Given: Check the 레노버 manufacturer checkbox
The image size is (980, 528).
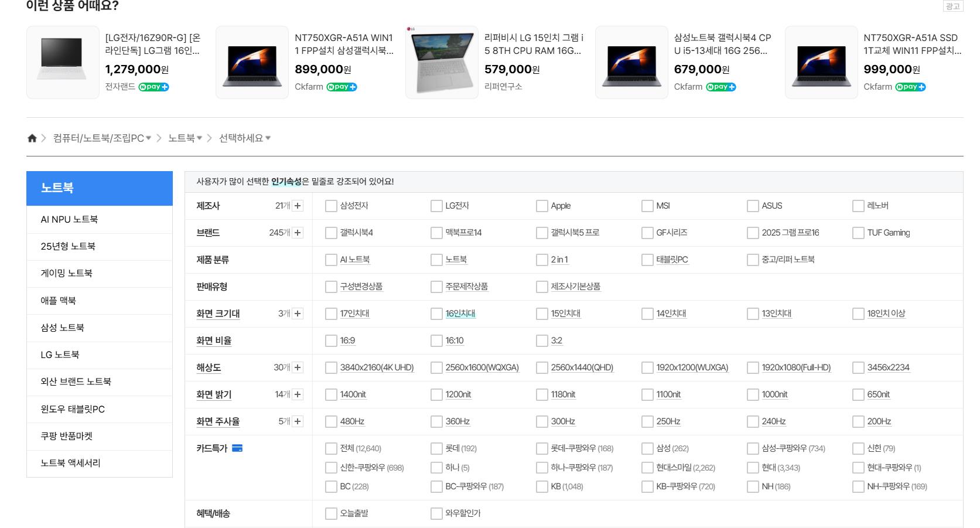Looking at the screenshot, I should click(858, 206).
